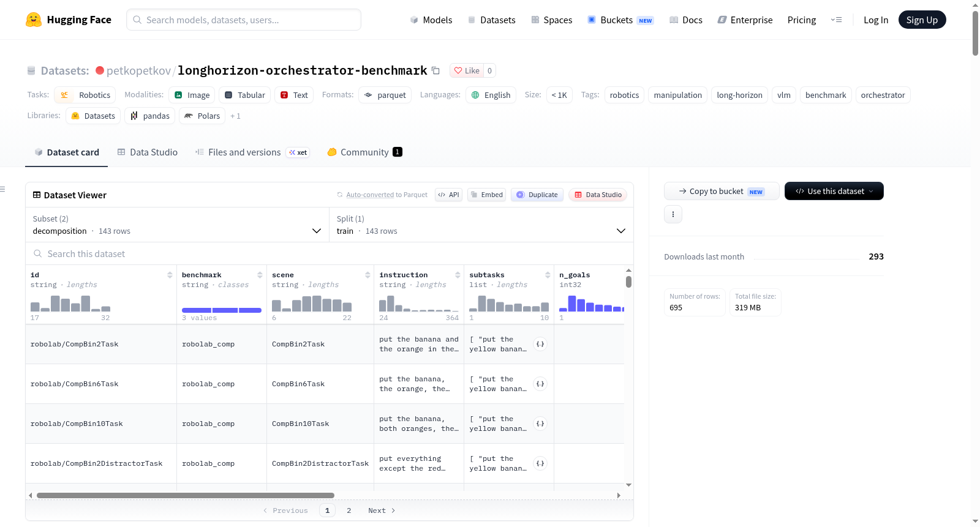Go to Models in navigation
The height and width of the screenshot is (527, 980).
[x=431, y=20]
